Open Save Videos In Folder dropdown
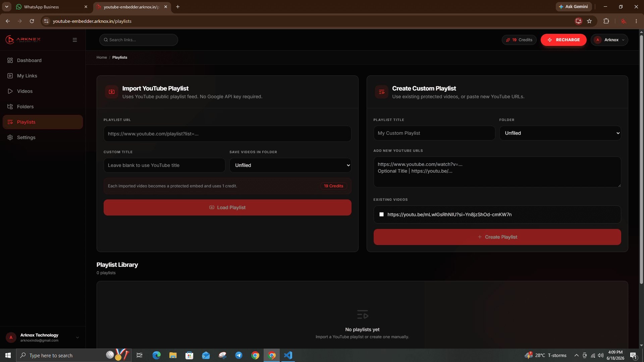 290,165
